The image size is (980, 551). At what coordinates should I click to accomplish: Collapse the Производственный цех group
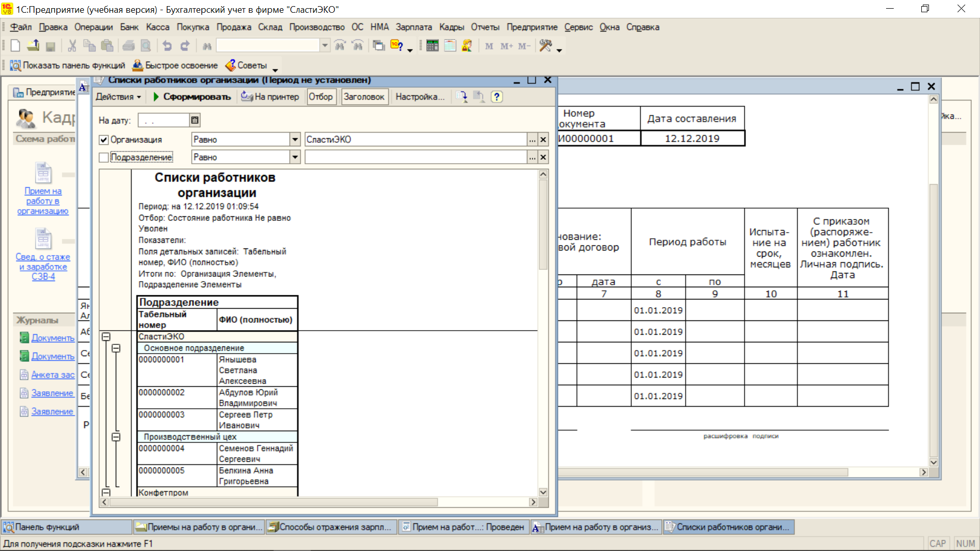pyautogui.click(x=116, y=437)
